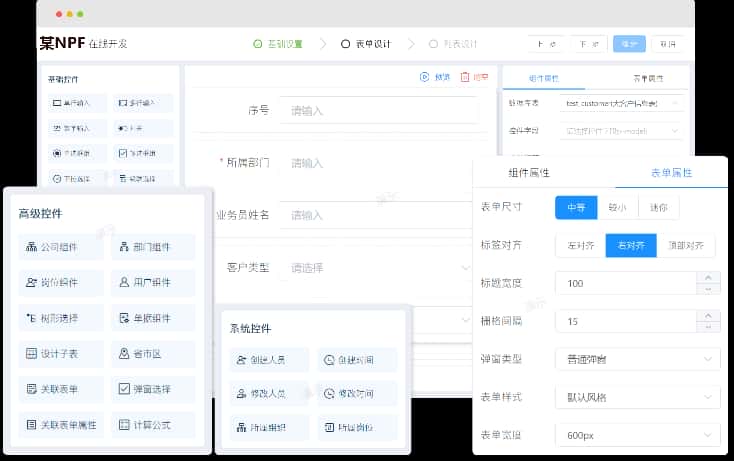Select the 修改时间 modified time icon
The height and width of the screenshot is (461, 734).
pos(329,394)
